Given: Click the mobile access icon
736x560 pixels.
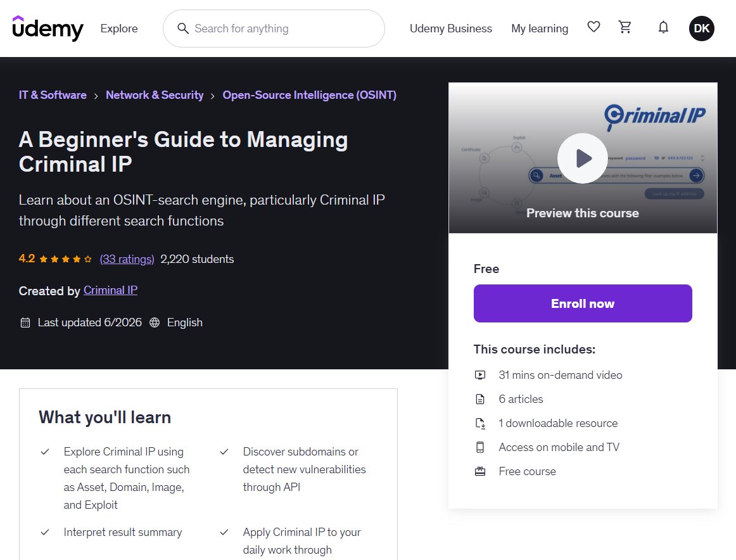Looking at the screenshot, I should [479, 447].
